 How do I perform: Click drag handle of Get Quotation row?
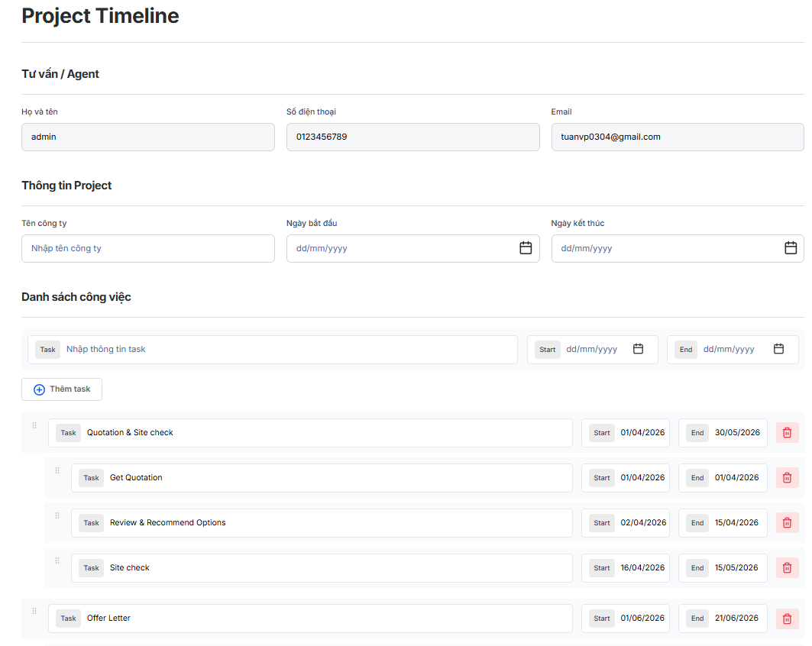coord(57,470)
